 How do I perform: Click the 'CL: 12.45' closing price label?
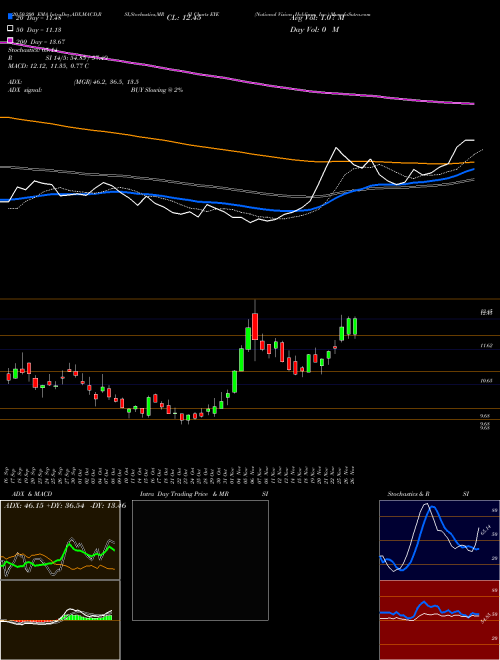[x=184, y=18]
